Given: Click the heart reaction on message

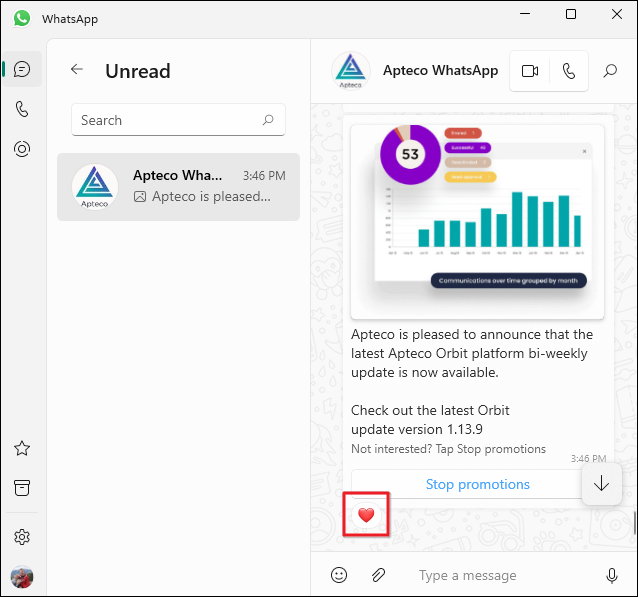Looking at the screenshot, I should point(366,515).
